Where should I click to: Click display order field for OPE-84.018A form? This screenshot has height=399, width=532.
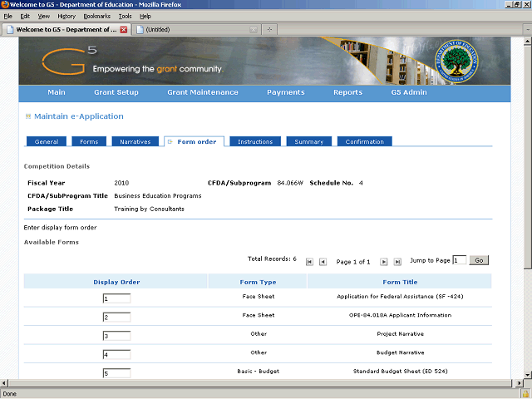116,318
